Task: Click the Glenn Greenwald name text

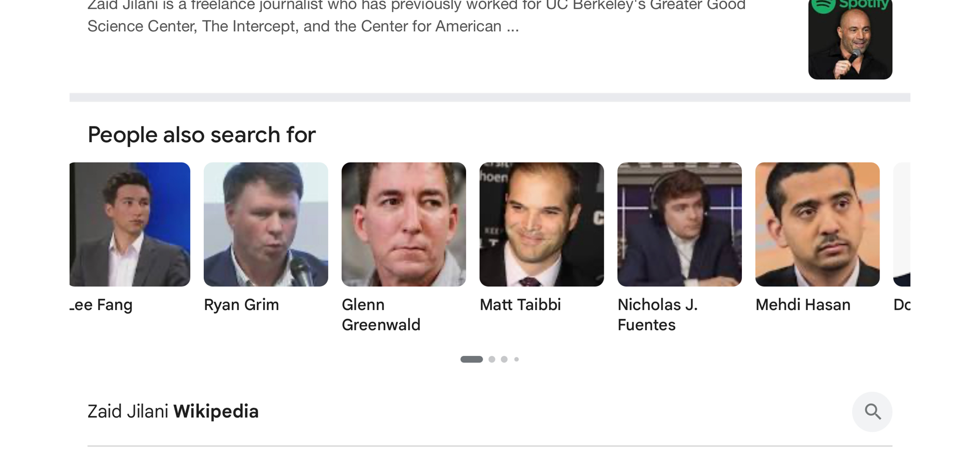Action: coord(381,314)
